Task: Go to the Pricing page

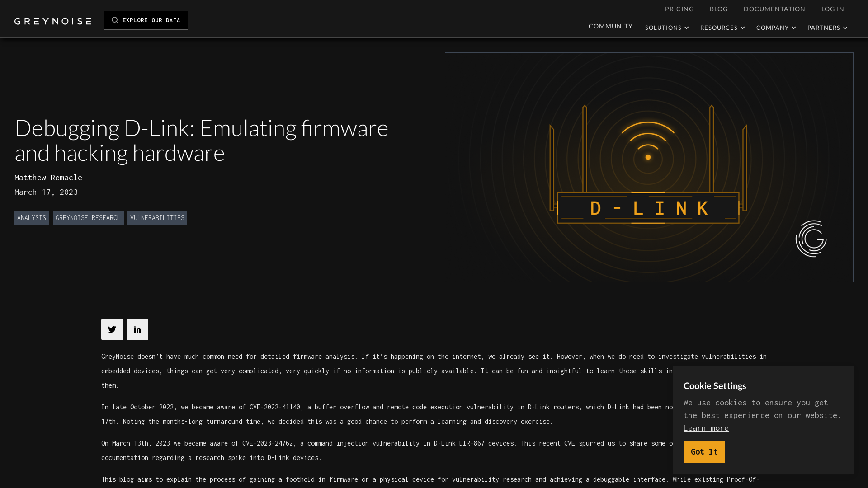Action: pos(679,9)
